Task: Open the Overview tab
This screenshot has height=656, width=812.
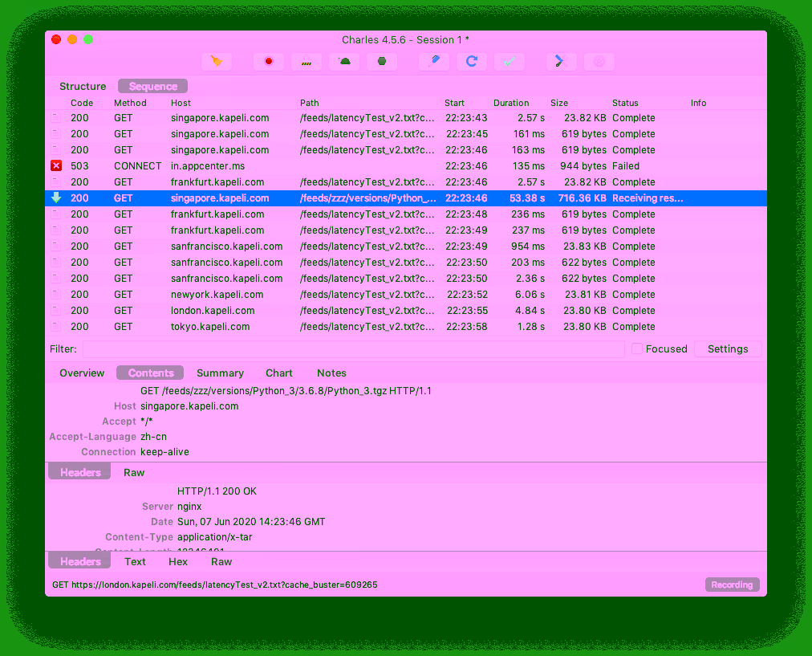Action: 82,373
